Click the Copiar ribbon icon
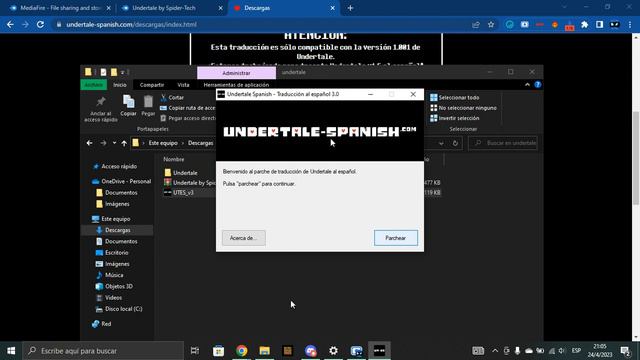Image resolution: width=640 pixels, height=360 pixels. [x=128, y=106]
